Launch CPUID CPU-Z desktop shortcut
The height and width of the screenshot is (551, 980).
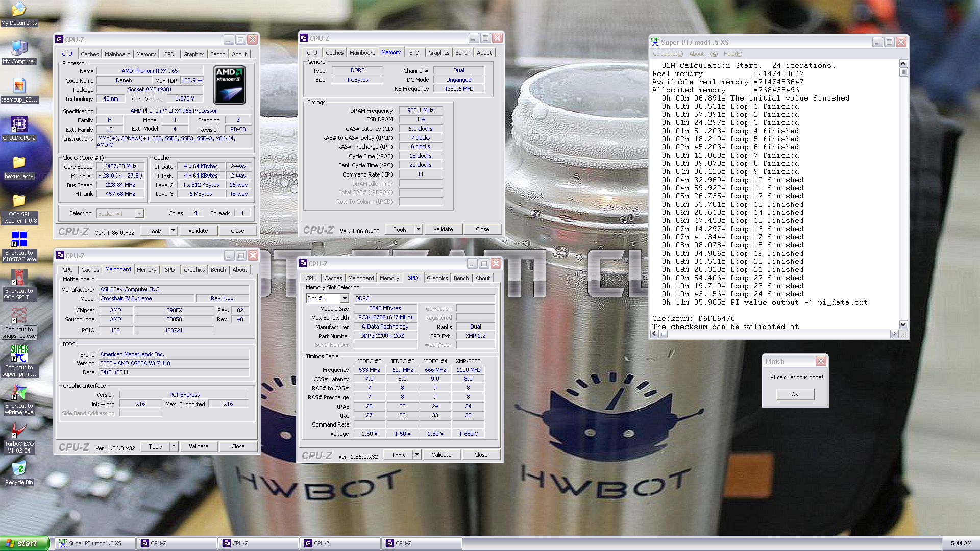(19, 129)
